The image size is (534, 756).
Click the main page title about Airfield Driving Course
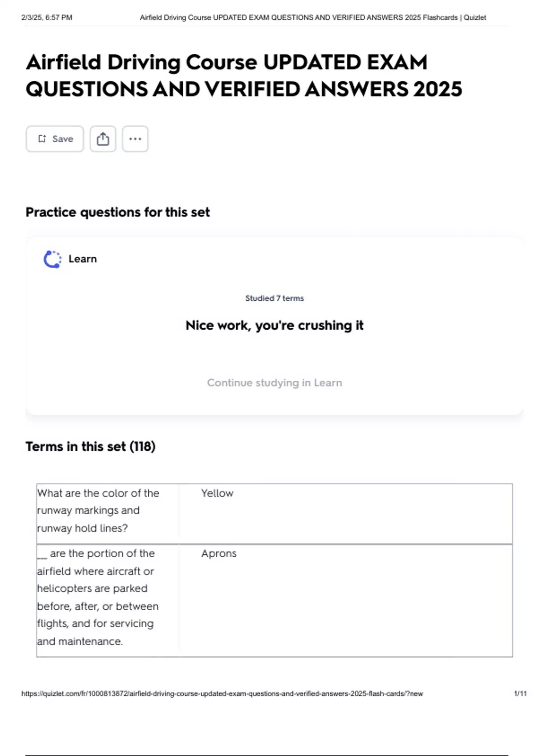pos(245,75)
